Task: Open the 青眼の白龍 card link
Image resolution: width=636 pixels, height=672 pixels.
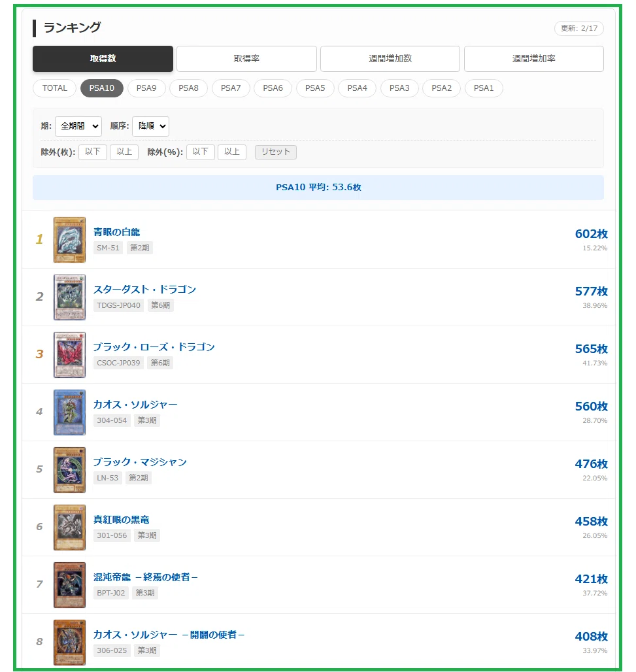Action: 116,232
